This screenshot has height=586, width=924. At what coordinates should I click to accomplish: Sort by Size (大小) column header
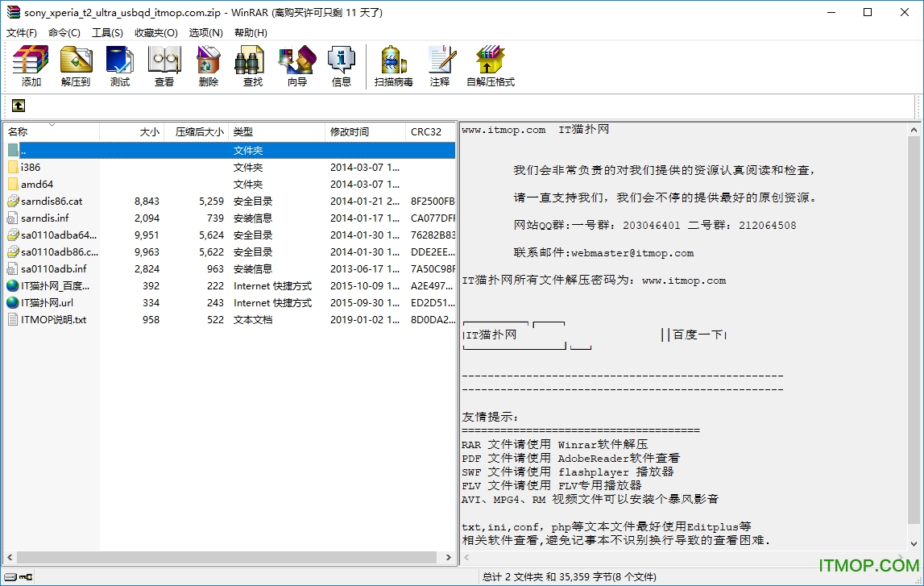point(132,132)
